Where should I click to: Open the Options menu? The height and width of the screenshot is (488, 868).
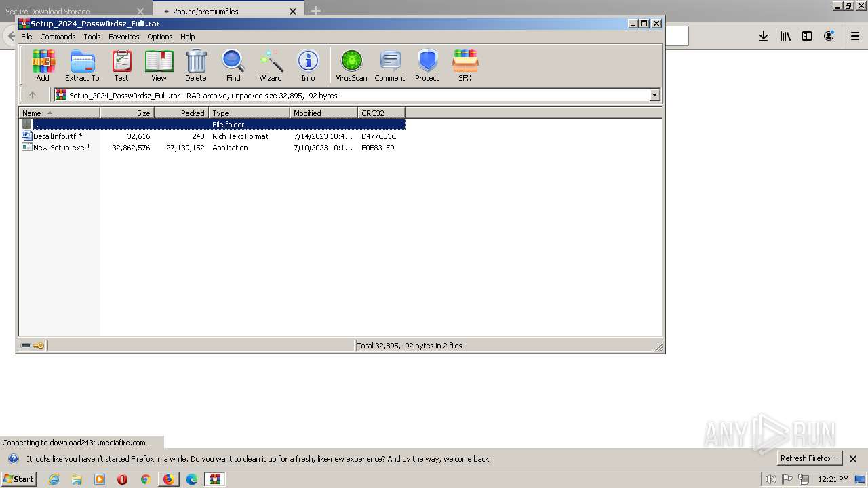(160, 37)
